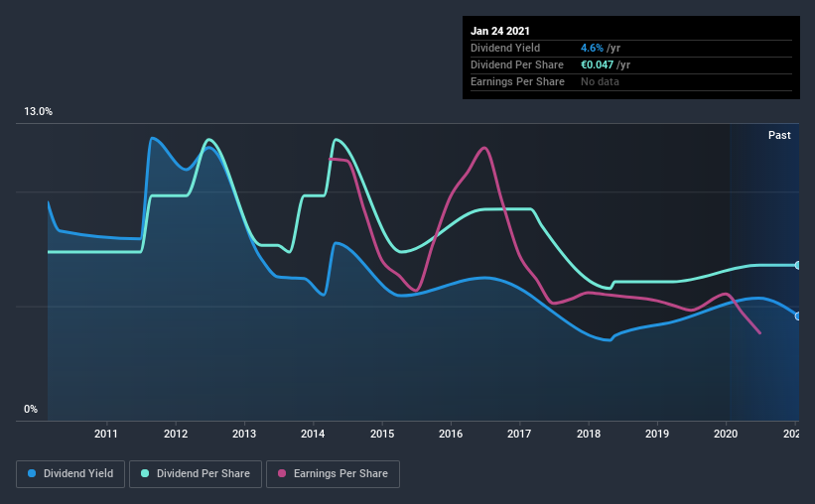
Task: Click the 2015 x-axis label
Action: 382,434
